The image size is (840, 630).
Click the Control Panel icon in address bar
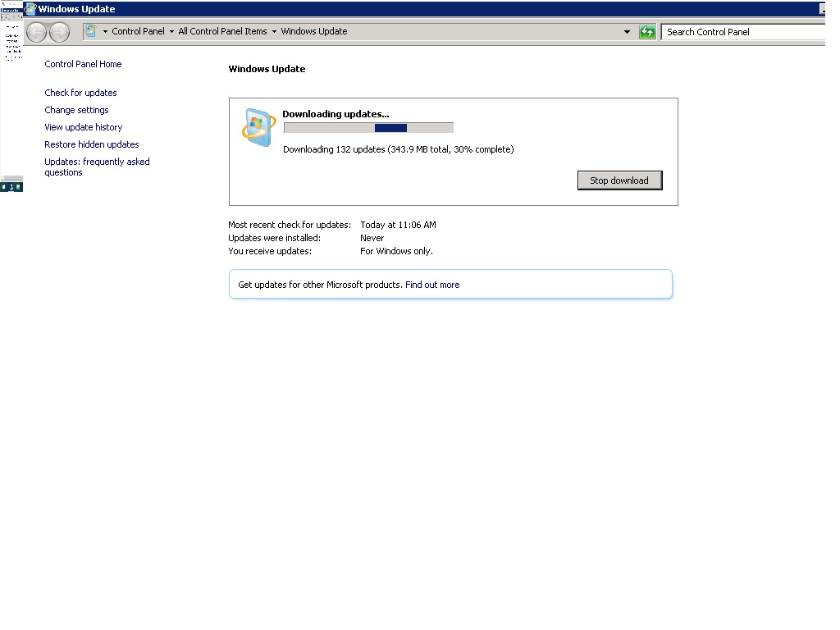[x=90, y=31]
